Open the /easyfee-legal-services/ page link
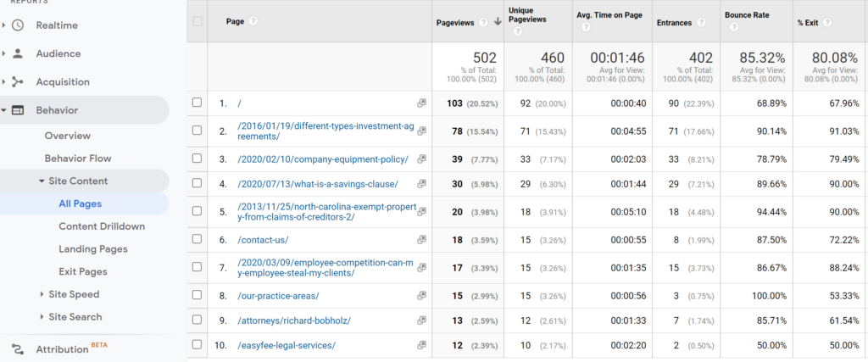This screenshot has width=868, height=362. [x=287, y=345]
